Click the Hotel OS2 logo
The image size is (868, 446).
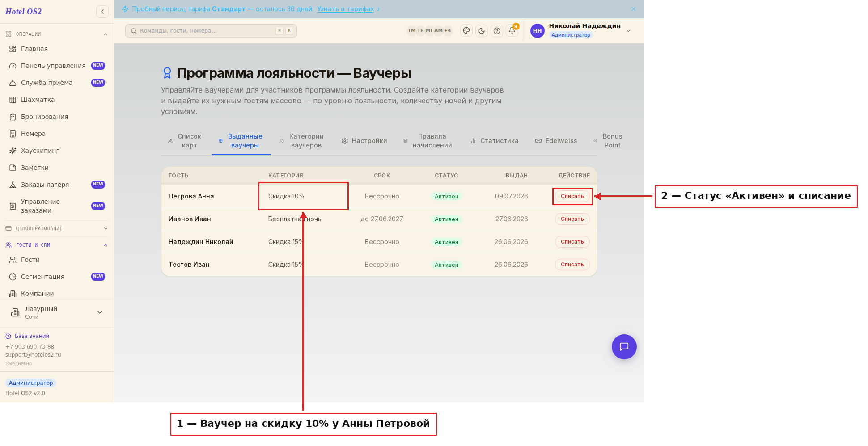click(23, 12)
